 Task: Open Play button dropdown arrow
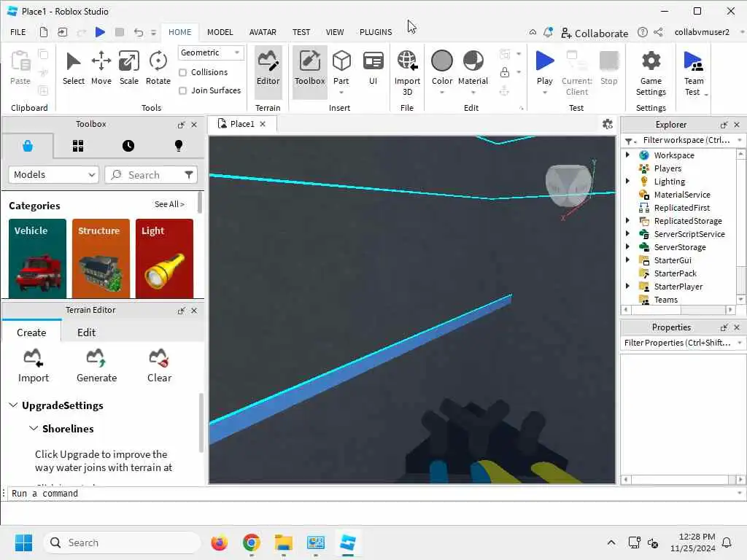(544, 93)
